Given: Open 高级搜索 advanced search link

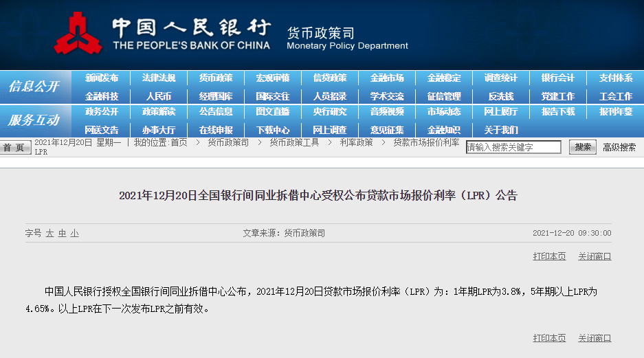Looking at the screenshot, I should [619, 147].
